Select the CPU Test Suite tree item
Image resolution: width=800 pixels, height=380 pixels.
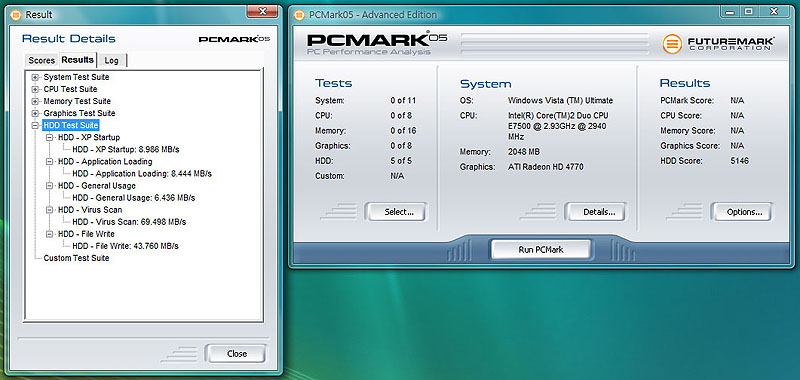point(70,89)
